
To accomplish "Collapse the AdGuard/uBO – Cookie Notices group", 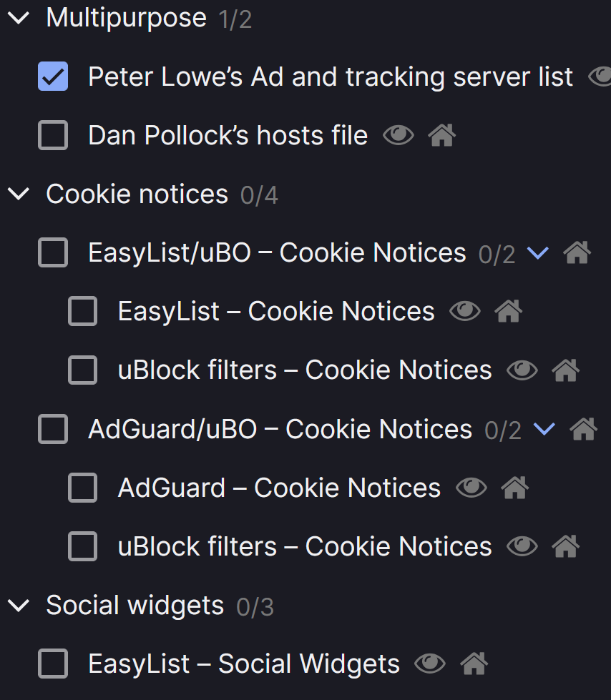I will [x=544, y=429].
